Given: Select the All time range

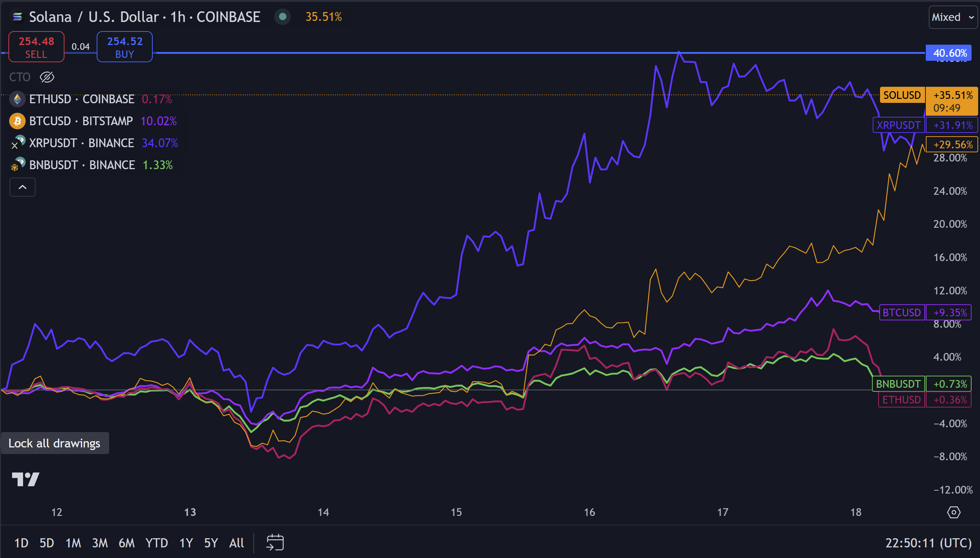Looking at the screenshot, I should 237,543.
